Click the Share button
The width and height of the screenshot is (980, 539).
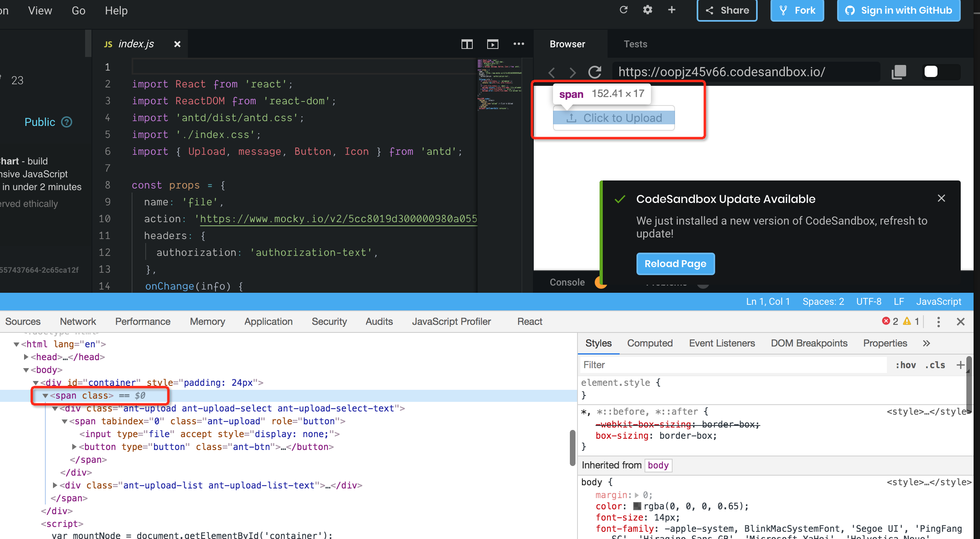click(727, 10)
